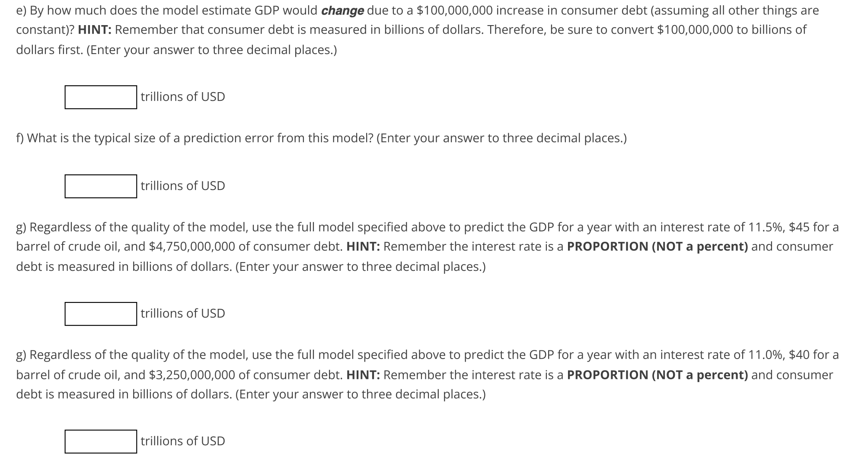Click the 'trillions of USD' label next to question e's box
The width and height of the screenshot is (868, 475).
coord(182,96)
